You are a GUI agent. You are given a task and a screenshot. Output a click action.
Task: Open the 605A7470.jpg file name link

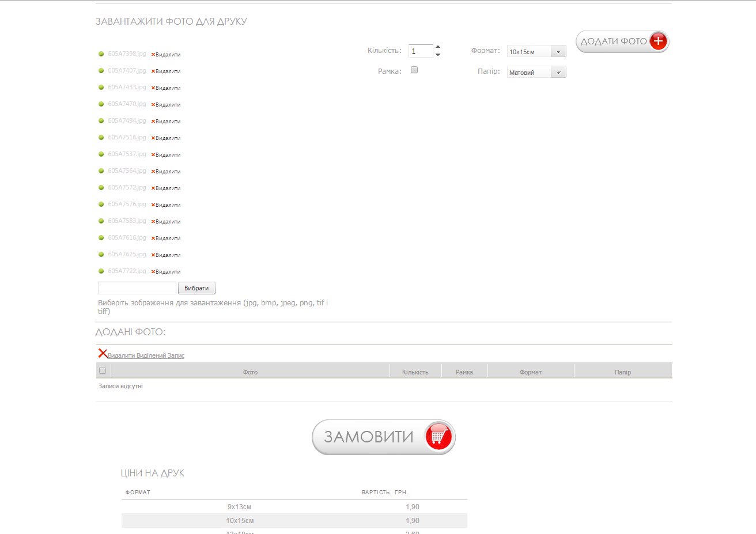(x=127, y=104)
